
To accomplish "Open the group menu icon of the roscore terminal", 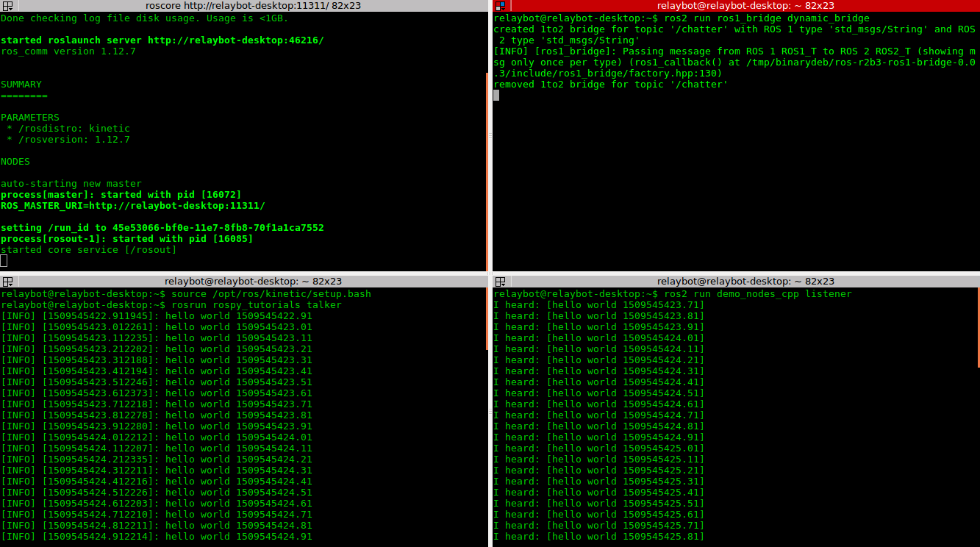I will click(8, 6).
